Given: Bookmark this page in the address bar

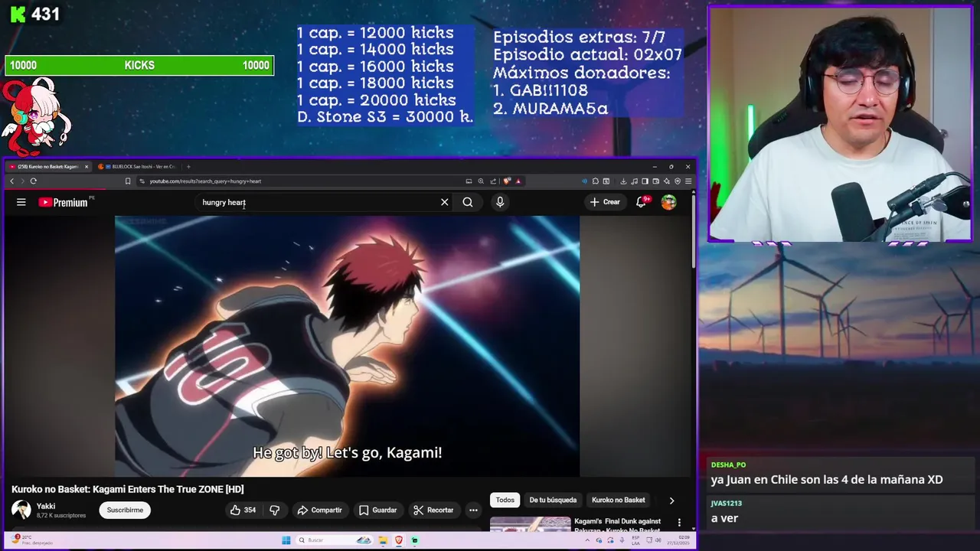Looking at the screenshot, I should click(128, 181).
